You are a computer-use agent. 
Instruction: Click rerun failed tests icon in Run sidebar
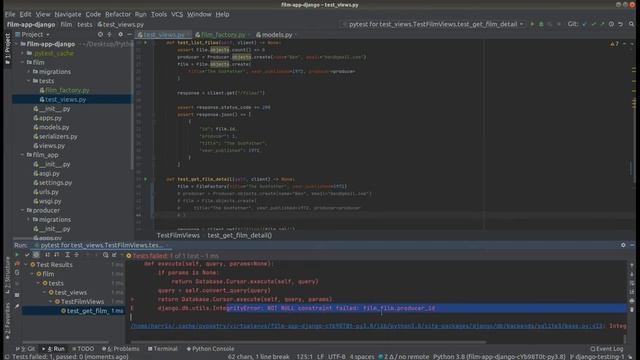tap(17, 264)
